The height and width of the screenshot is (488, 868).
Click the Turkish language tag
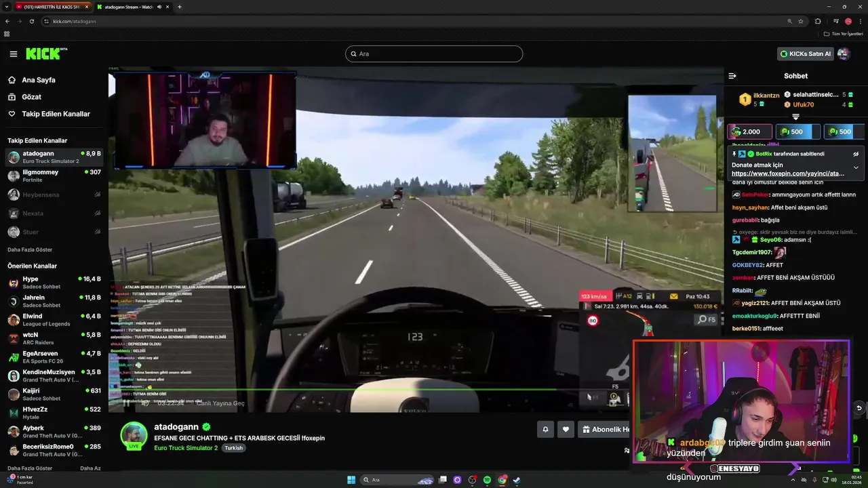(x=234, y=448)
